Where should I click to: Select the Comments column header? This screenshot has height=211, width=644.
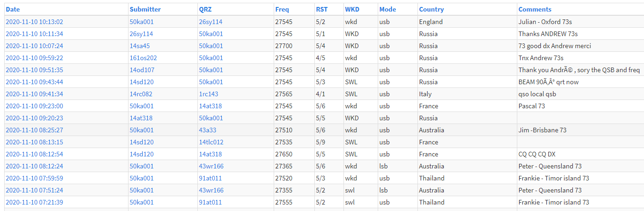click(x=535, y=9)
